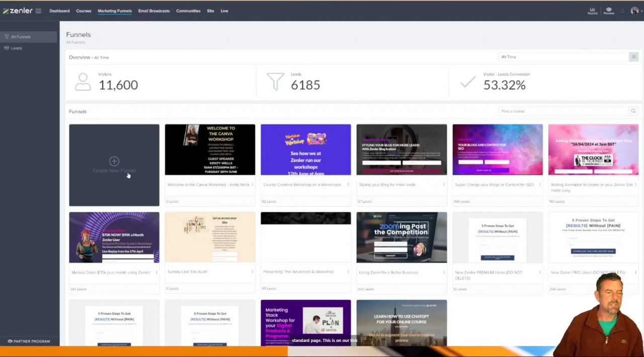Click the Partner Program link
The width and height of the screenshot is (644, 357).
[x=28, y=341]
